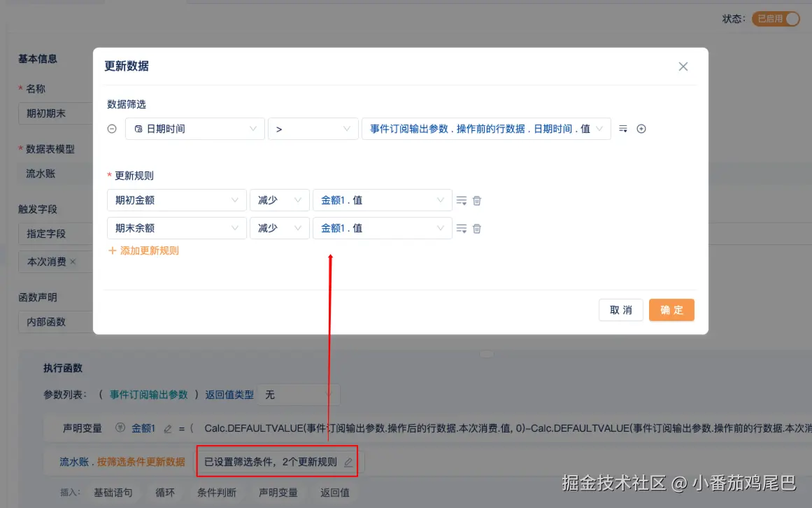Confirm with the 确定 button
The image size is (812, 508).
coord(671,310)
